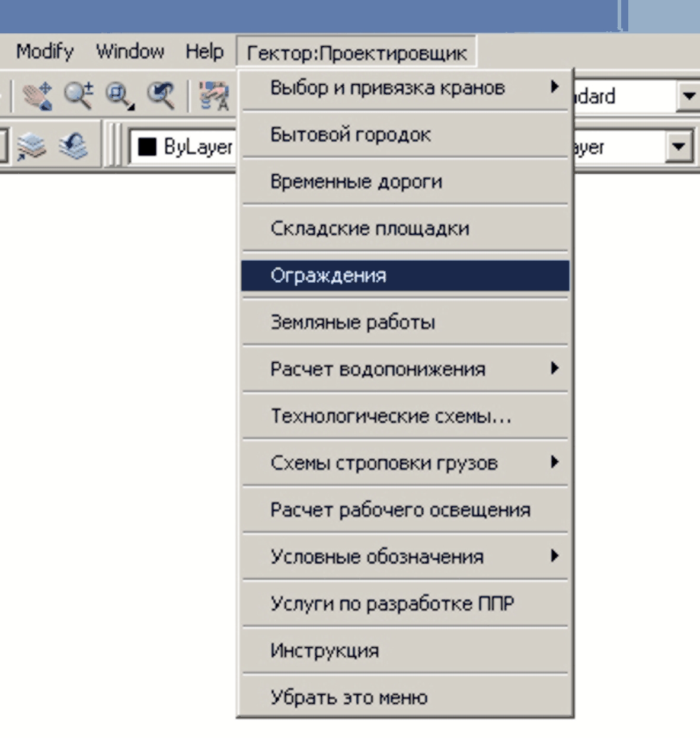Screen dimensions: 700x738
Task: Select Расчет рабочего освещения item
Action: [x=405, y=510]
